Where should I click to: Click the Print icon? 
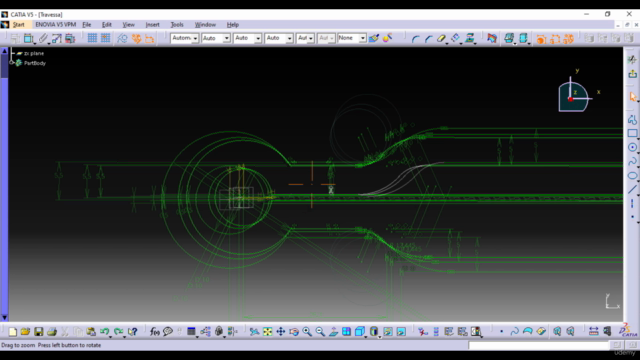pos(52,331)
